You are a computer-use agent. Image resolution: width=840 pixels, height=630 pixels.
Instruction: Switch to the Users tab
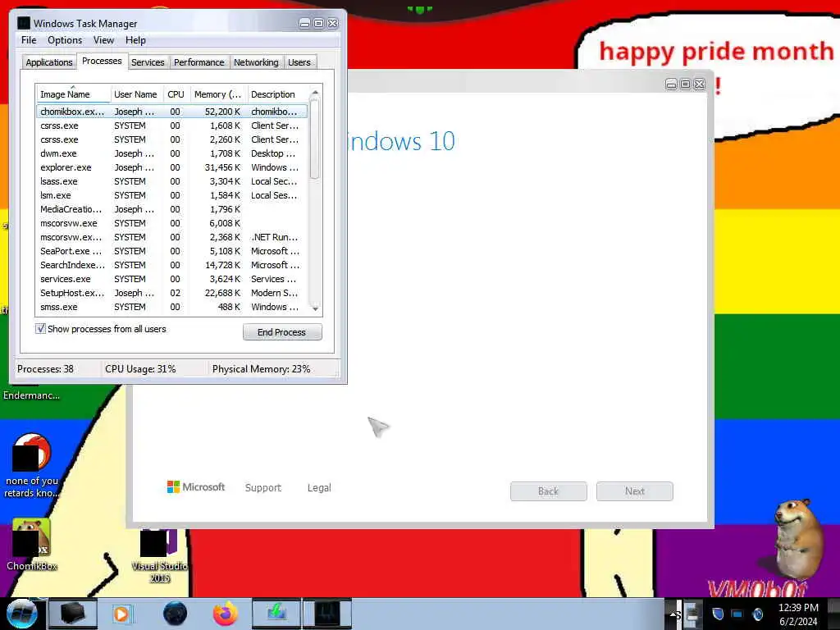(x=299, y=62)
